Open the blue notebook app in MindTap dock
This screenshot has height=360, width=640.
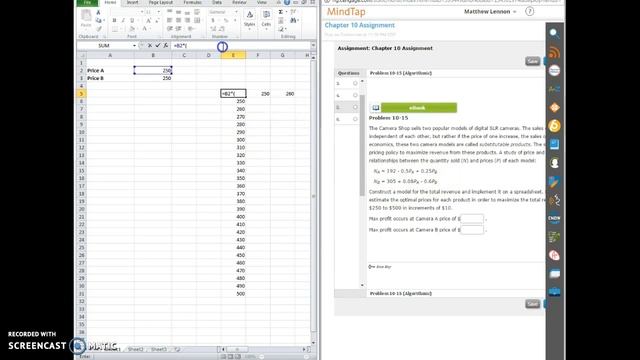(x=554, y=144)
